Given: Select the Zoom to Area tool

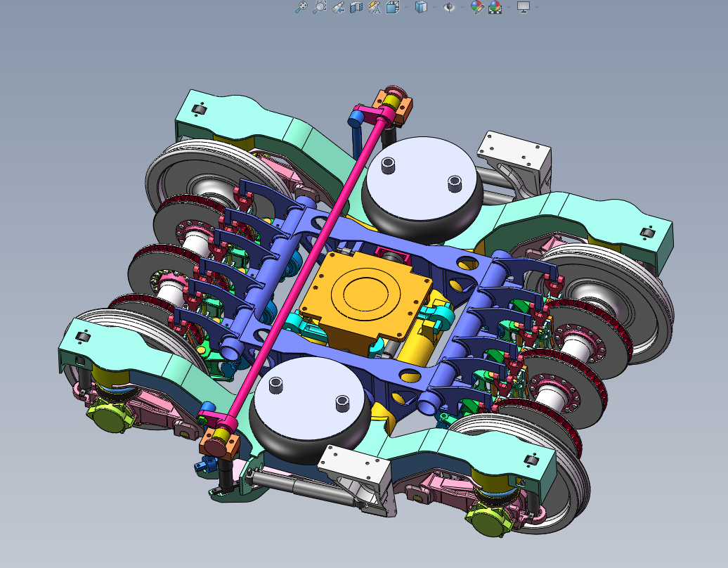Looking at the screenshot, I should click(x=320, y=7).
